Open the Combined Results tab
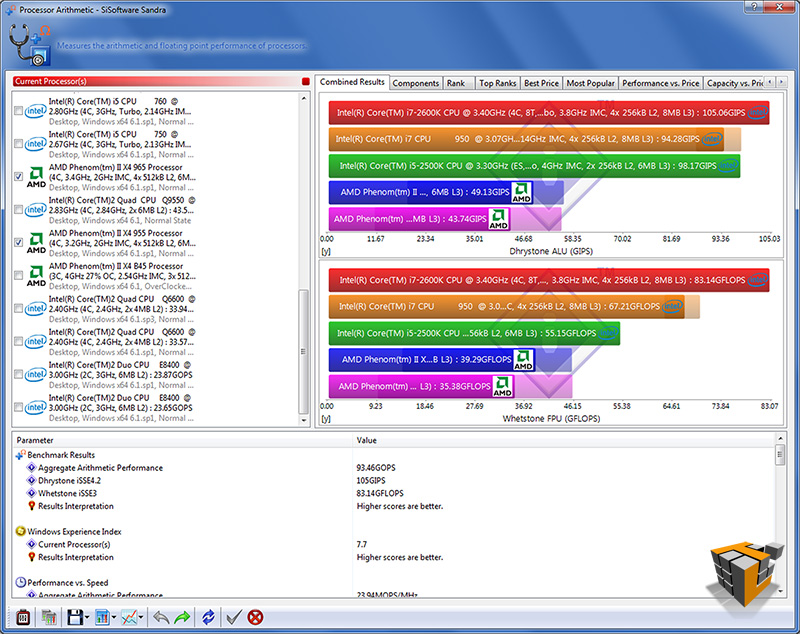The height and width of the screenshot is (634, 800). coord(352,82)
